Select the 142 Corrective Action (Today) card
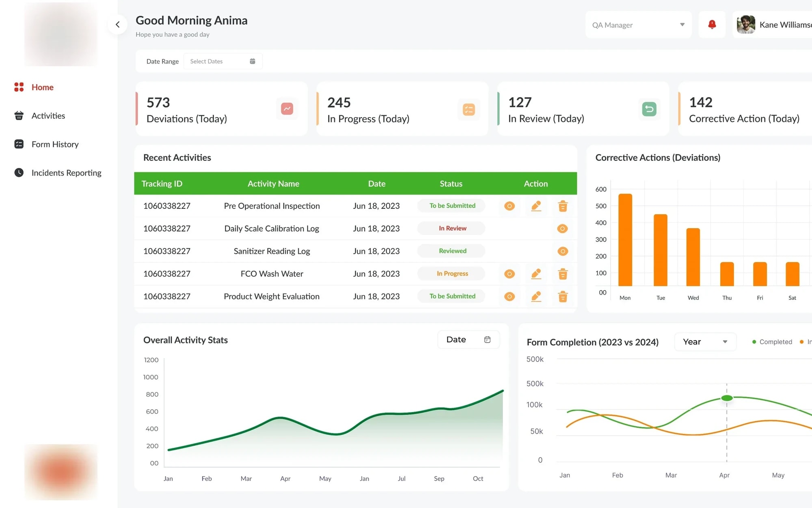 pos(745,109)
